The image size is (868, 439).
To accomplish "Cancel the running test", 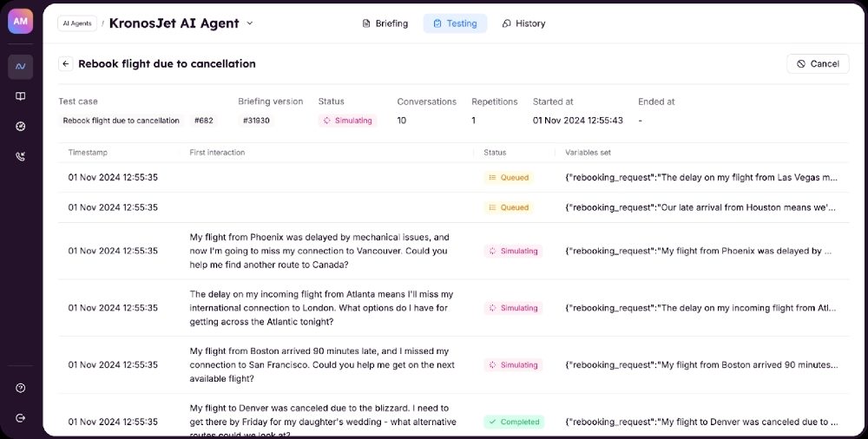I will tap(818, 63).
